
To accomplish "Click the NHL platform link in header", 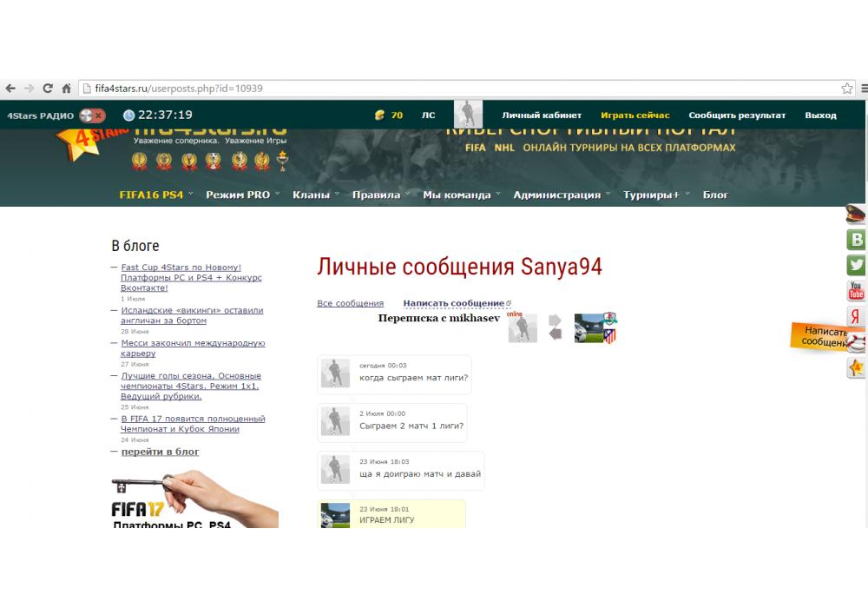I will pos(503,148).
